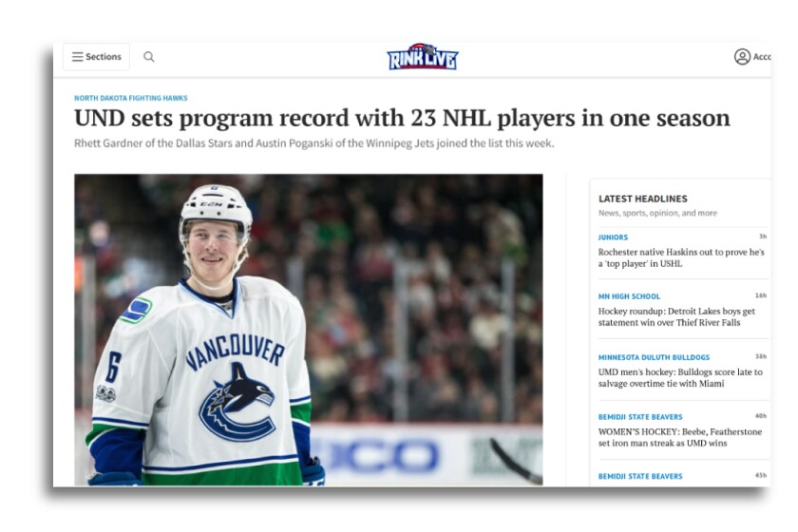Click the search magnifier icon
The height and width of the screenshot is (532, 798).
[148, 56]
